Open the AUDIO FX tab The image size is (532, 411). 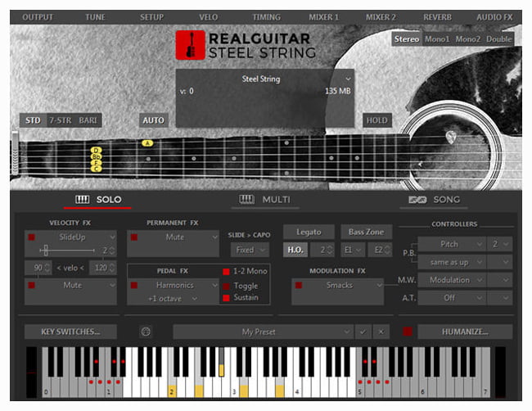[x=494, y=17]
